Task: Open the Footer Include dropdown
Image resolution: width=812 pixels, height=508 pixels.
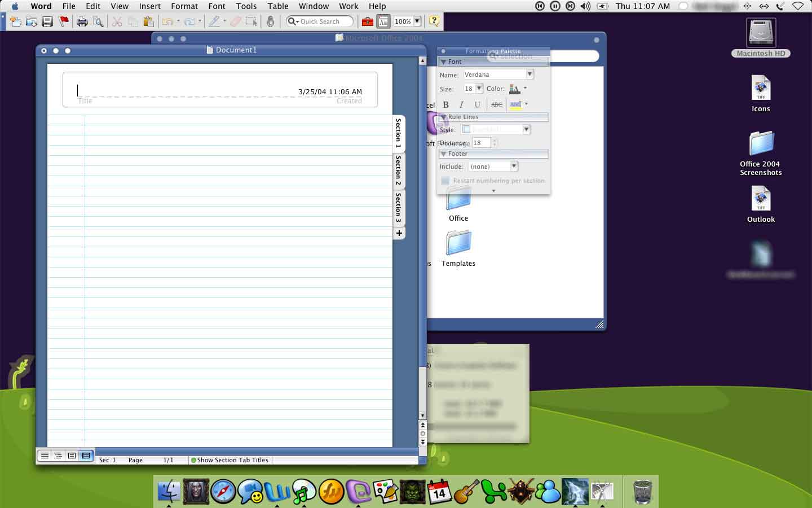Action: tap(514, 167)
